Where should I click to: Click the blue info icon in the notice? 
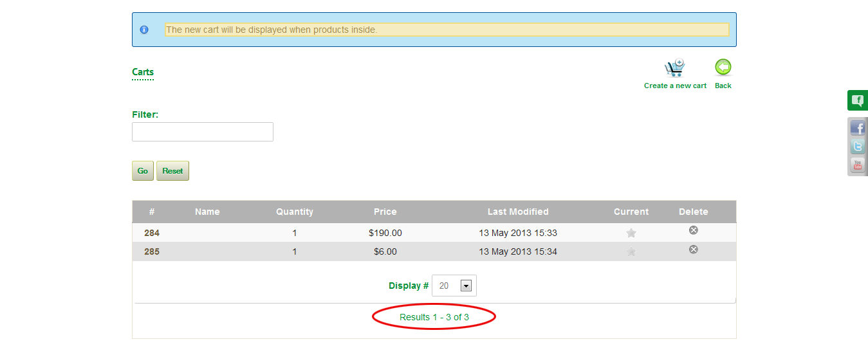point(144,30)
